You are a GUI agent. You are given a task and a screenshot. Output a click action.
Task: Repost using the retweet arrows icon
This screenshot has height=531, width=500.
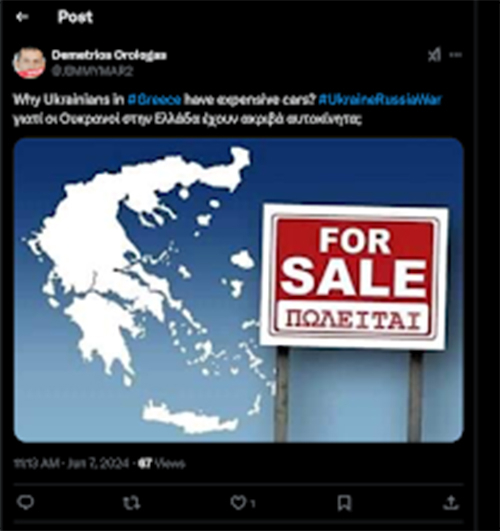pyautogui.click(x=131, y=503)
